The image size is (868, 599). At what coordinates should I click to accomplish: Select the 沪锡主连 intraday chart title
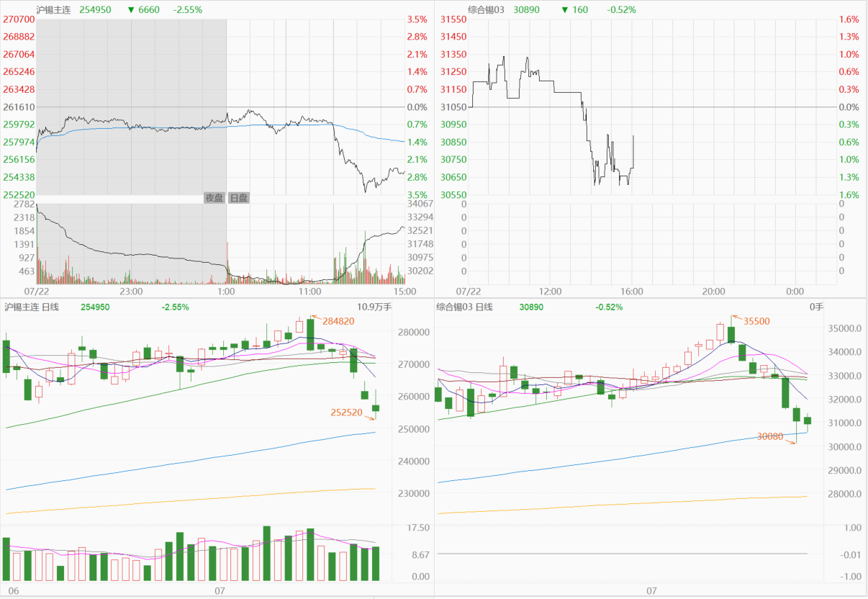(x=54, y=10)
